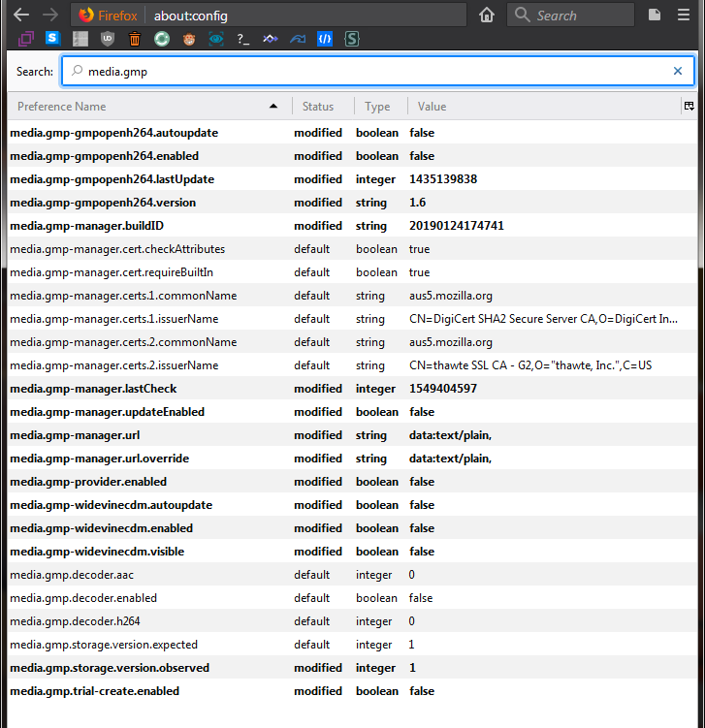Toggle media.gmp-gmpopenh264.enabled preference row
This screenshot has width=705, height=728.
coord(352,156)
